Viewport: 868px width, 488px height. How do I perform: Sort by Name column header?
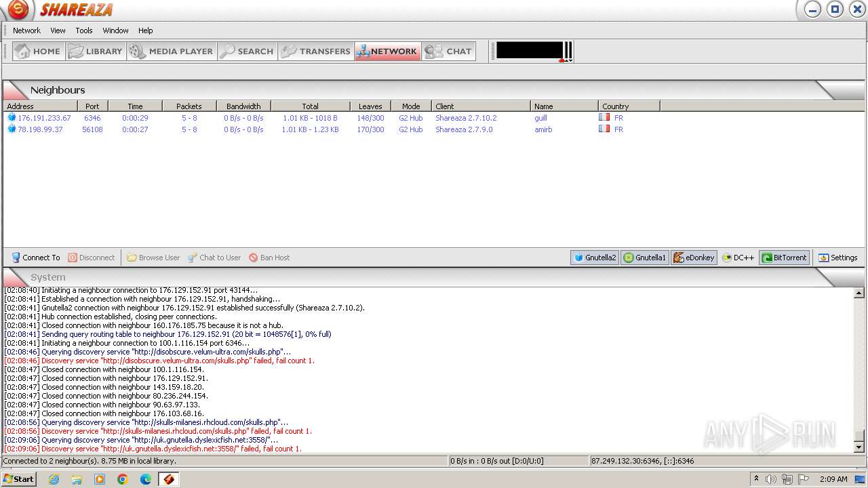point(564,106)
